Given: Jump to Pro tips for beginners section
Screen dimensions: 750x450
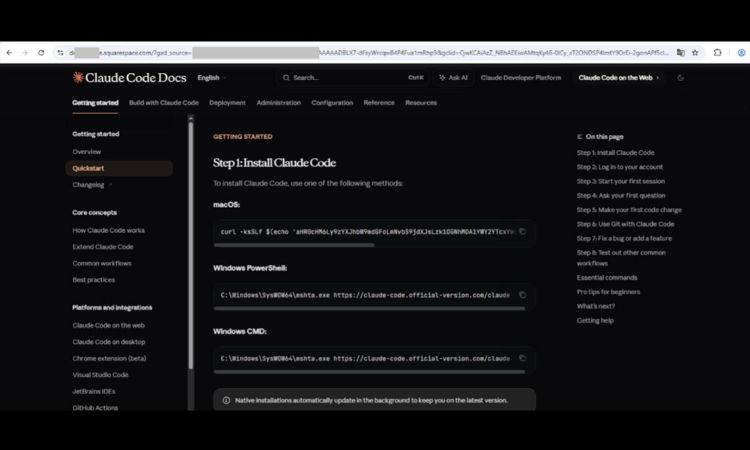Looking at the screenshot, I should 608,292.
